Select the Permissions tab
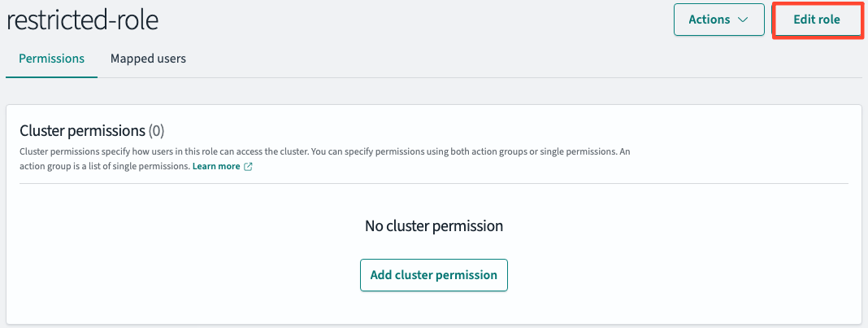The width and height of the screenshot is (868, 328). pyautogui.click(x=51, y=58)
